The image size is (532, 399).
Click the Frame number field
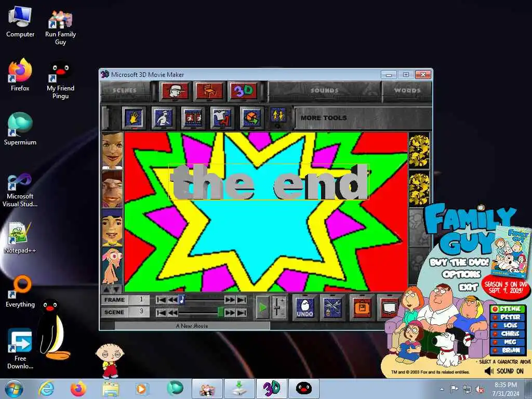pyautogui.click(x=139, y=300)
